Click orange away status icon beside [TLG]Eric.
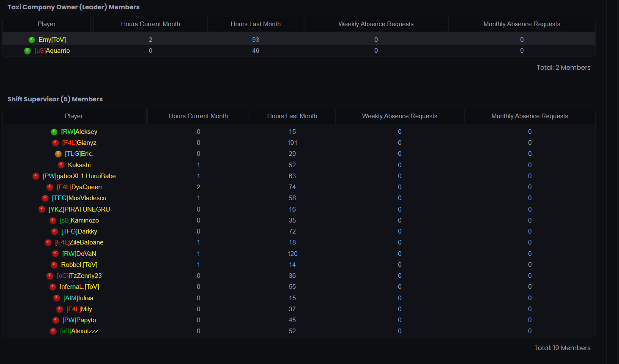This screenshot has height=364, width=619. click(58, 154)
